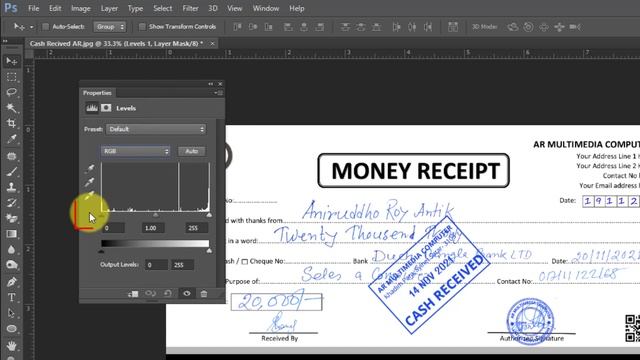The width and height of the screenshot is (640, 360).
Task: Enable the Auto-Select checkbox
Action: (x=46, y=27)
